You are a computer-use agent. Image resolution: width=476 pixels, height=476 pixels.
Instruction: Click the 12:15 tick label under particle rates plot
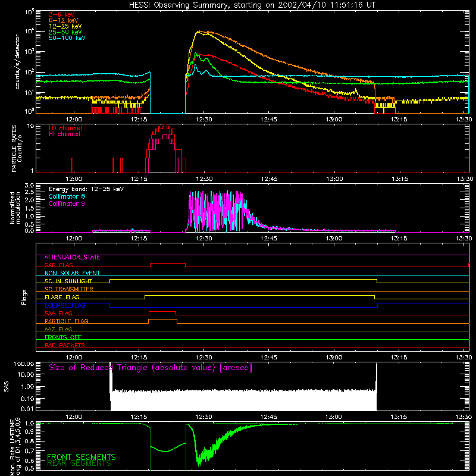pos(139,179)
